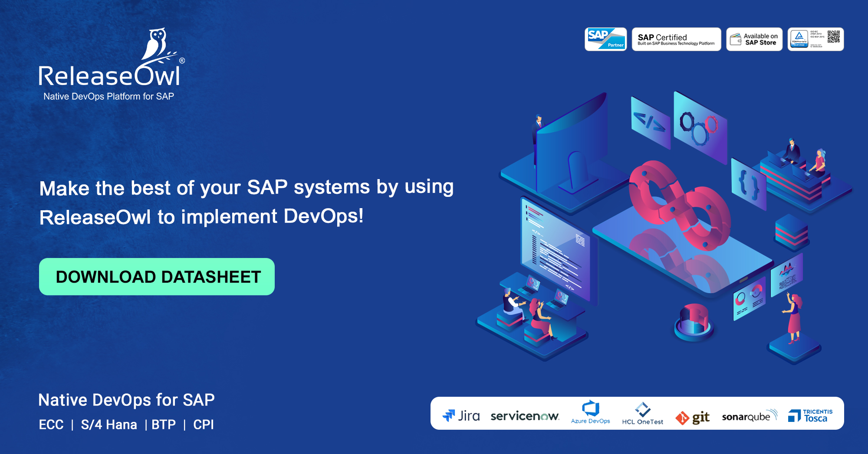This screenshot has width=868, height=454.
Task: Click the gears panel illustration
Action: click(700, 127)
